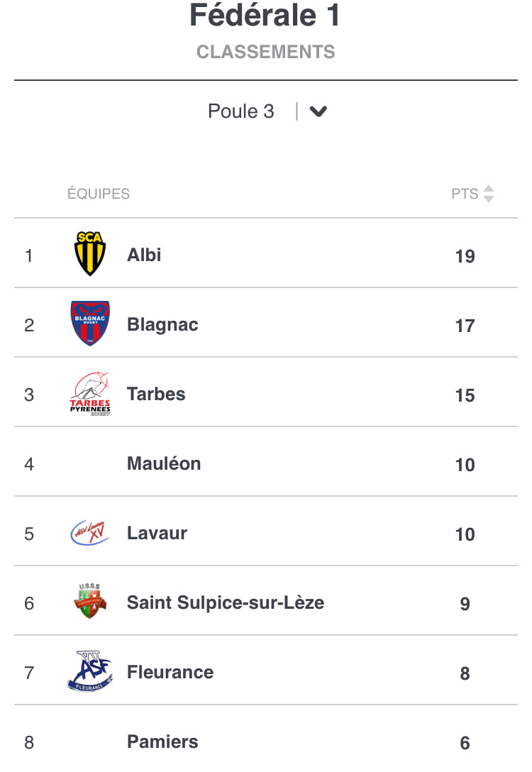Screen dimensions: 532x772
Task: Click the Lavaur XV logo
Action: pos(90,533)
